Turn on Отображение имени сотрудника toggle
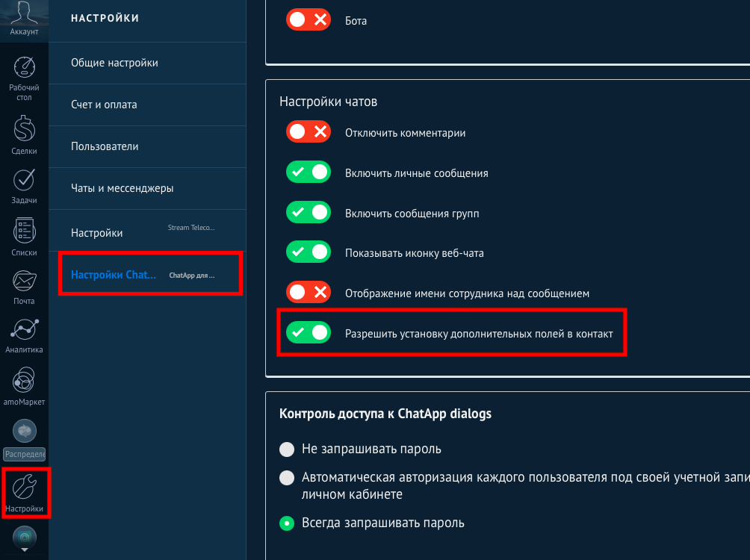 click(x=309, y=293)
